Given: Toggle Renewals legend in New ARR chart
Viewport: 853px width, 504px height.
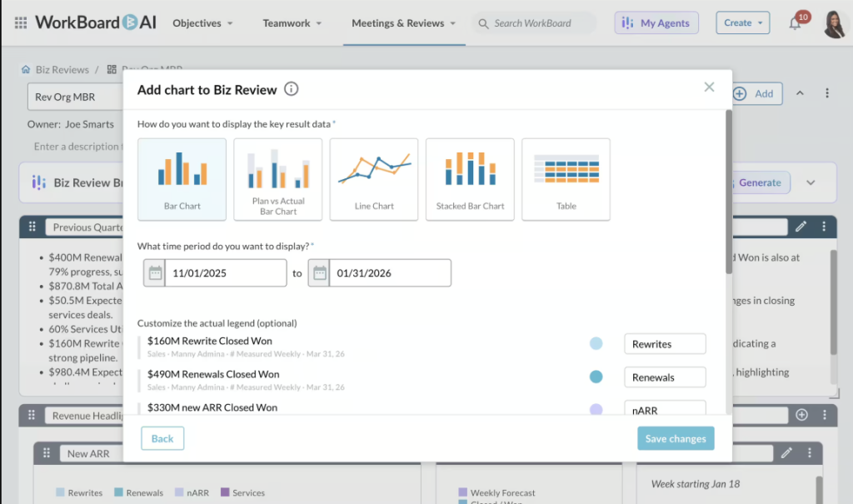Looking at the screenshot, I should tap(139, 492).
